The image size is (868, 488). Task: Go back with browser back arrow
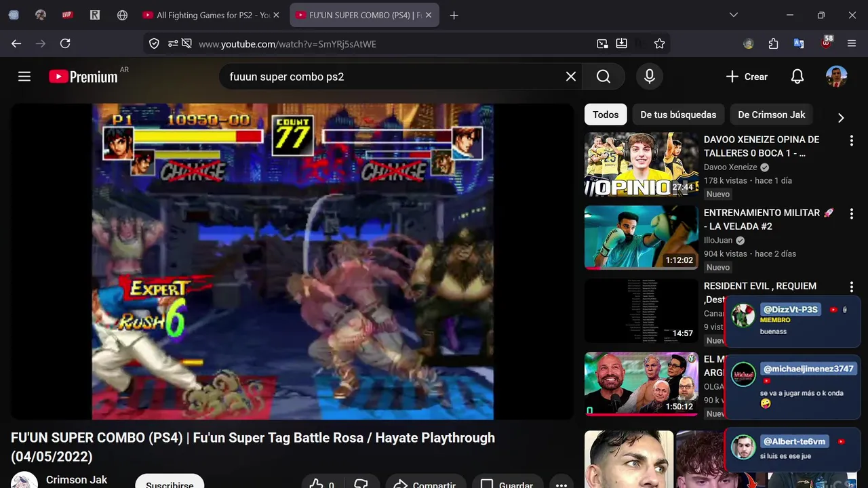[16, 43]
